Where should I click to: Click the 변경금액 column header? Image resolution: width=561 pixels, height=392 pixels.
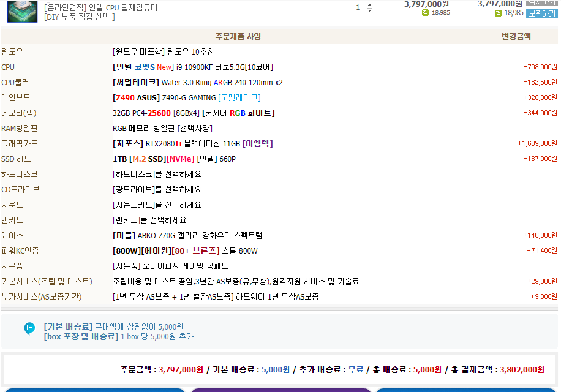pos(516,37)
